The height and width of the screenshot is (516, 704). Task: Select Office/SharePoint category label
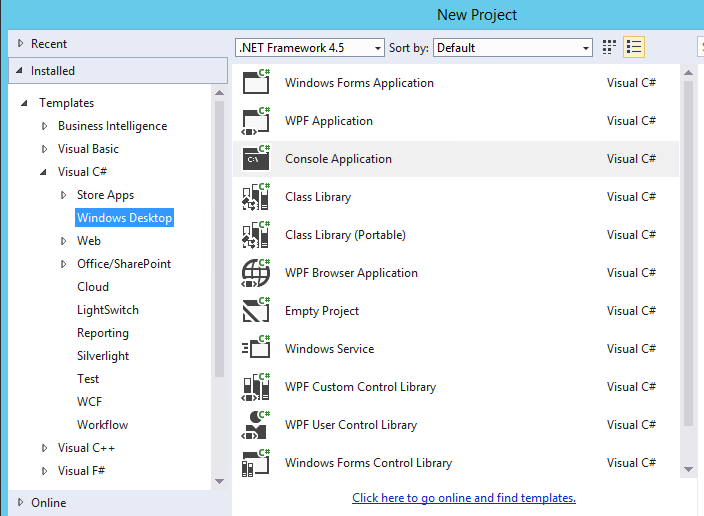coord(124,264)
